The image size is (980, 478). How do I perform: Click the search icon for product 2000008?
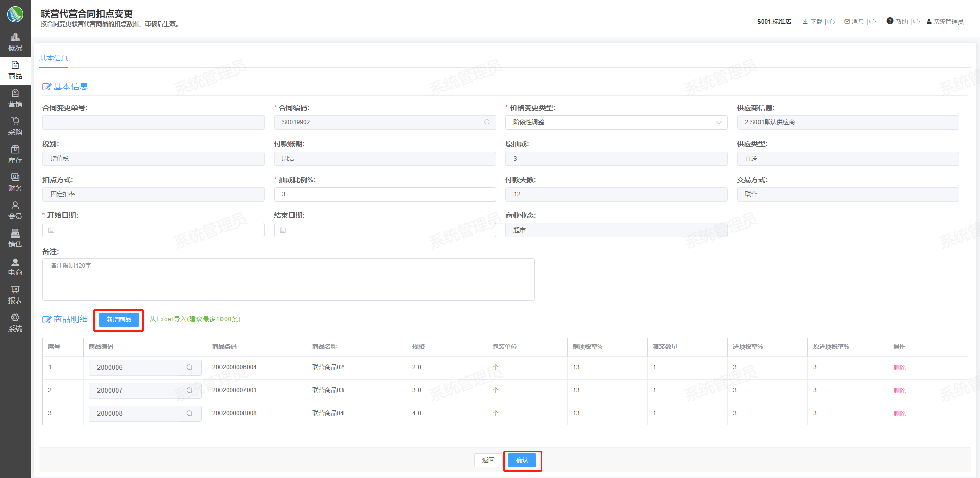[189, 413]
